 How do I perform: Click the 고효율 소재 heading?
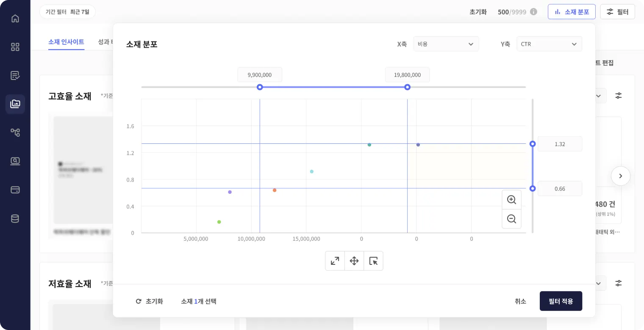click(70, 96)
